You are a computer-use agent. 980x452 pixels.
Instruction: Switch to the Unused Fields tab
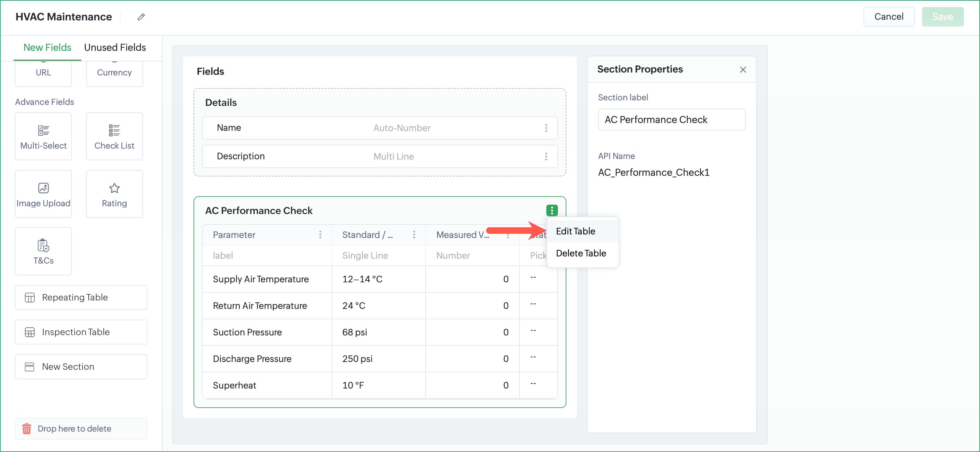115,48
